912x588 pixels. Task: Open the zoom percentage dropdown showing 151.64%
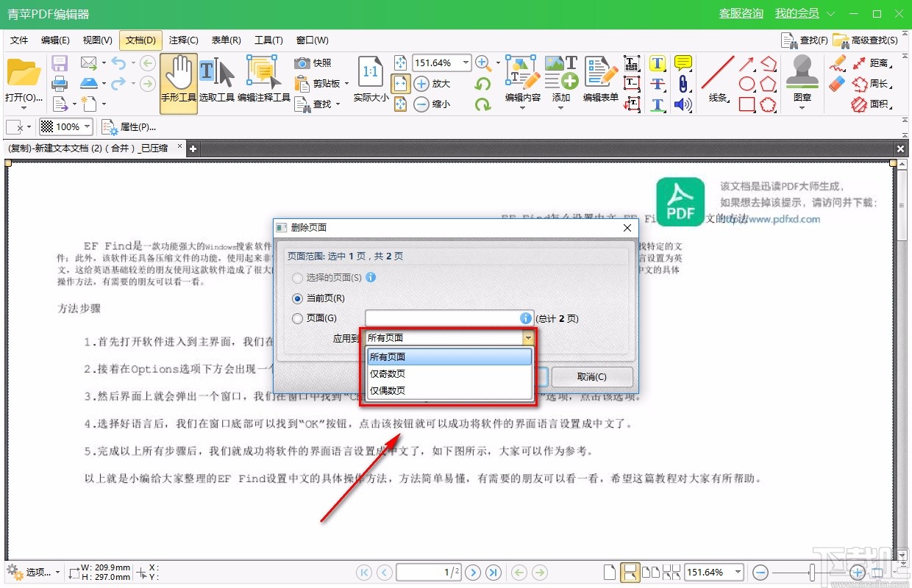[x=466, y=63]
